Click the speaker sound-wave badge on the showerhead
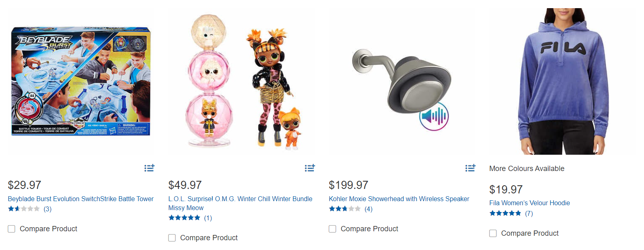Image resolution: width=644 pixels, height=250 pixels. pyautogui.click(x=434, y=116)
